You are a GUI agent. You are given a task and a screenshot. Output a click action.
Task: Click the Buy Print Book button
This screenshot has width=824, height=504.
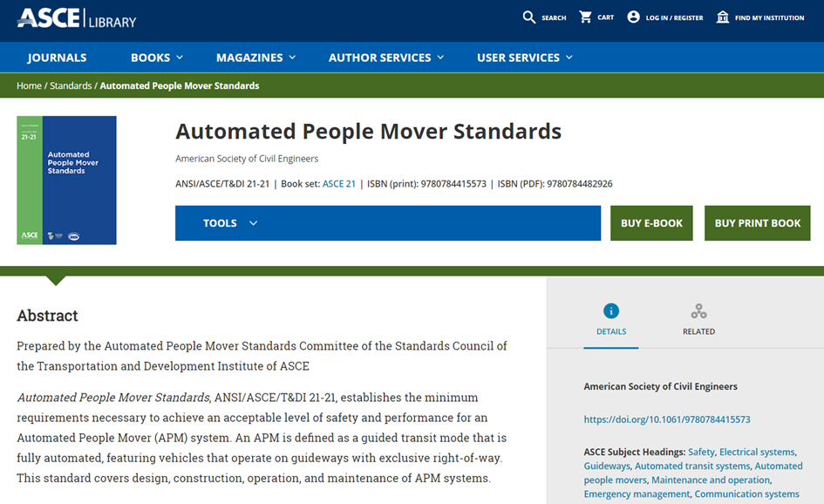[757, 223]
